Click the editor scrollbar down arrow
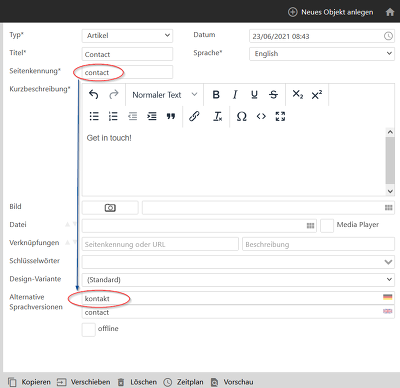Image resolution: width=400 pixels, height=388 pixels. (390, 191)
